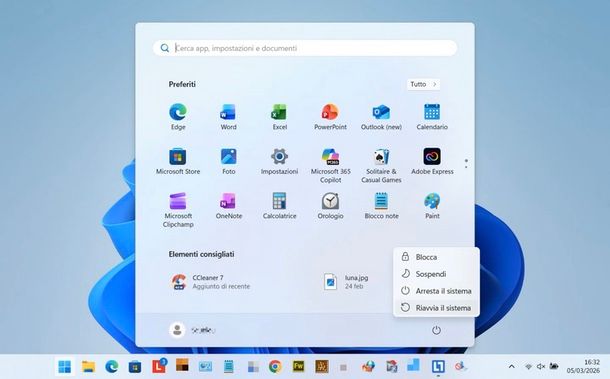
Task: Open Impostazioni settings app
Action: (x=279, y=161)
